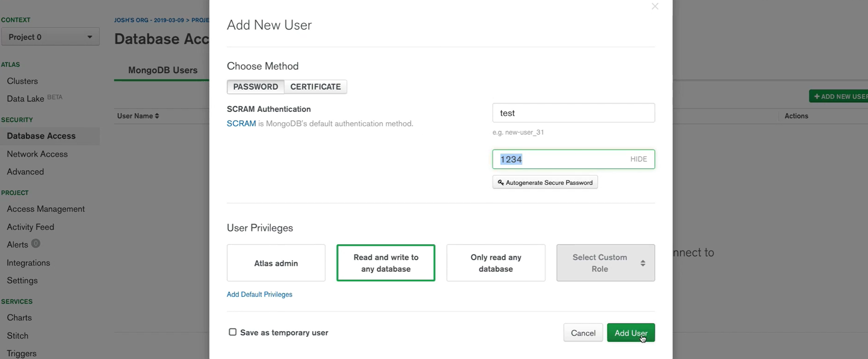The height and width of the screenshot is (359, 868).
Task: Click the username field containing test
Action: click(x=573, y=113)
